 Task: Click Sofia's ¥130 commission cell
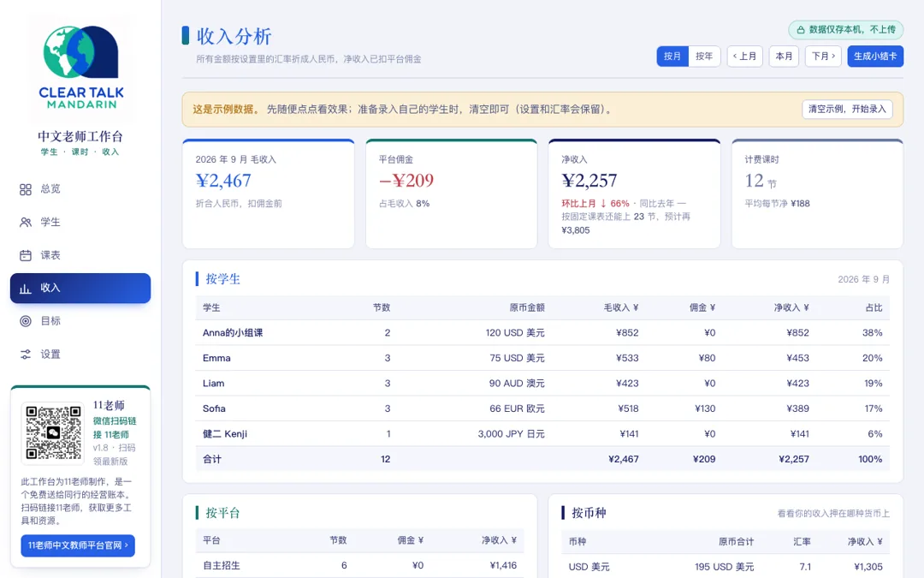(x=705, y=408)
